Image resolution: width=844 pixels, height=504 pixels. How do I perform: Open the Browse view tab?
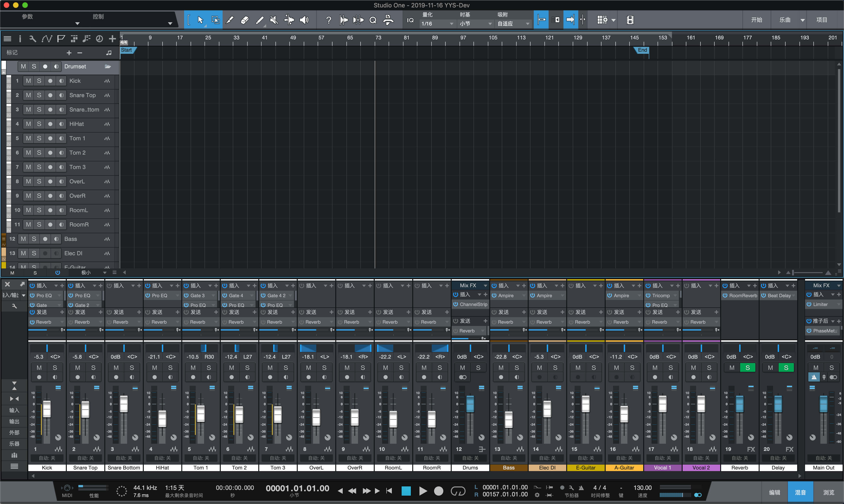pos(828,492)
